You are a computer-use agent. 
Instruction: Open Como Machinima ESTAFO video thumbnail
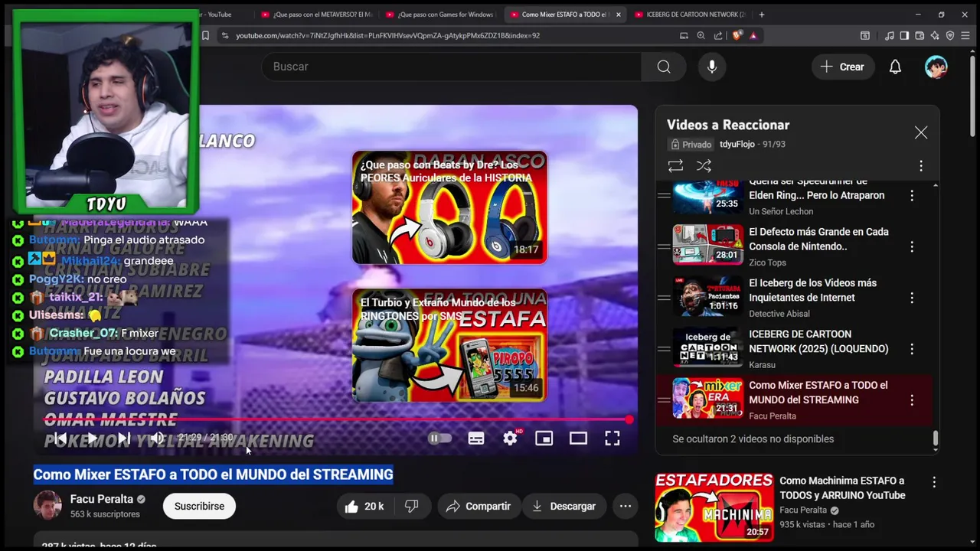pyautogui.click(x=714, y=507)
